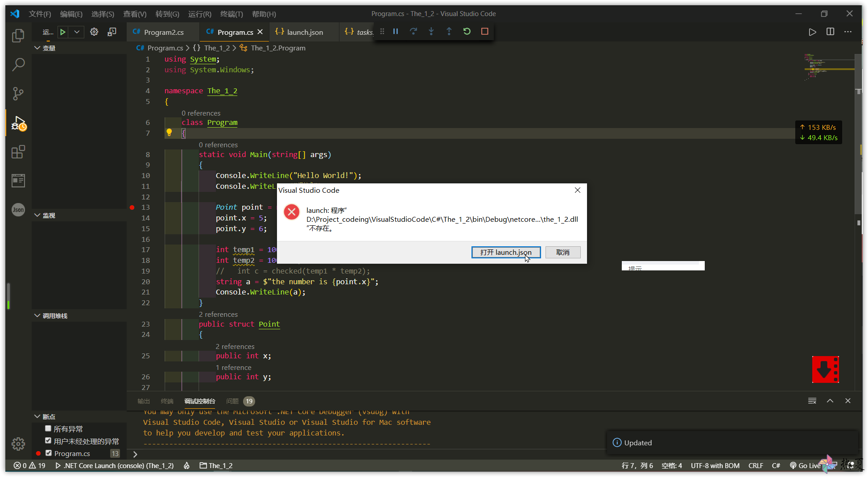The height and width of the screenshot is (477, 868).
Task: Open the Run and Debug sidebar panel
Action: tap(18, 123)
